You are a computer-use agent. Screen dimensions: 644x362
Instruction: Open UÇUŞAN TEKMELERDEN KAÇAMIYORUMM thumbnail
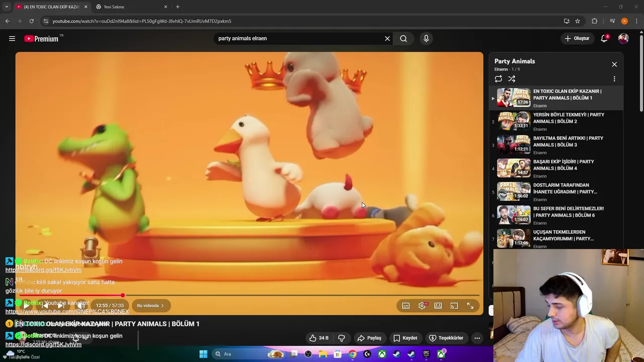coord(514,239)
